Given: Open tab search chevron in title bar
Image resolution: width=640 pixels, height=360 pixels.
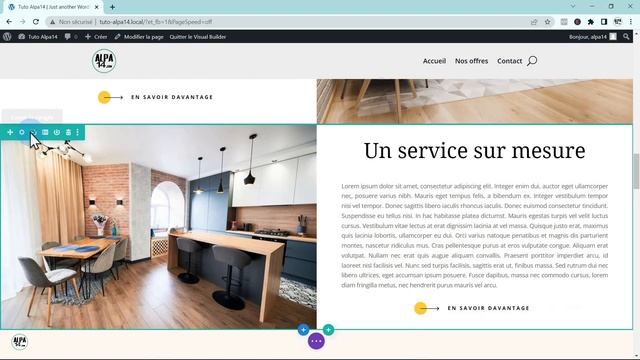Looking at the screenshot, I should [x=573, y=7].
